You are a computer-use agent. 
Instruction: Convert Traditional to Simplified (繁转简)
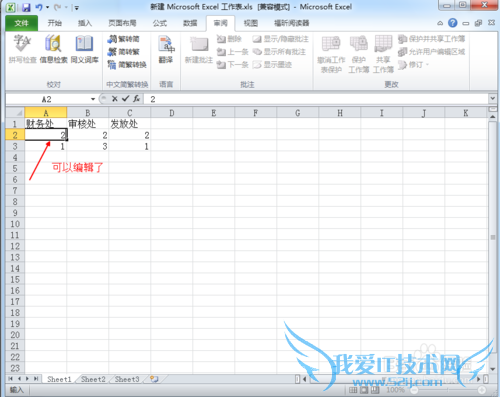(123, 39)
